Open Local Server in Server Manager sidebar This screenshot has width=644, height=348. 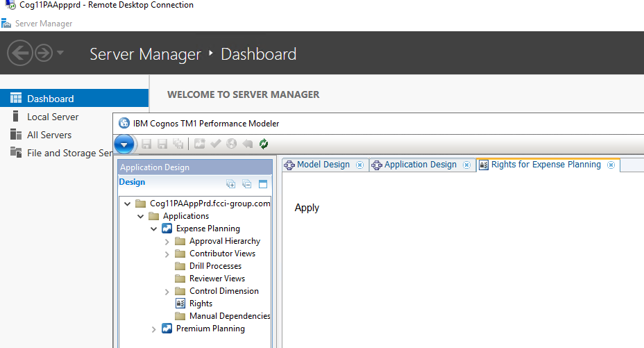(x=53, y=117)
